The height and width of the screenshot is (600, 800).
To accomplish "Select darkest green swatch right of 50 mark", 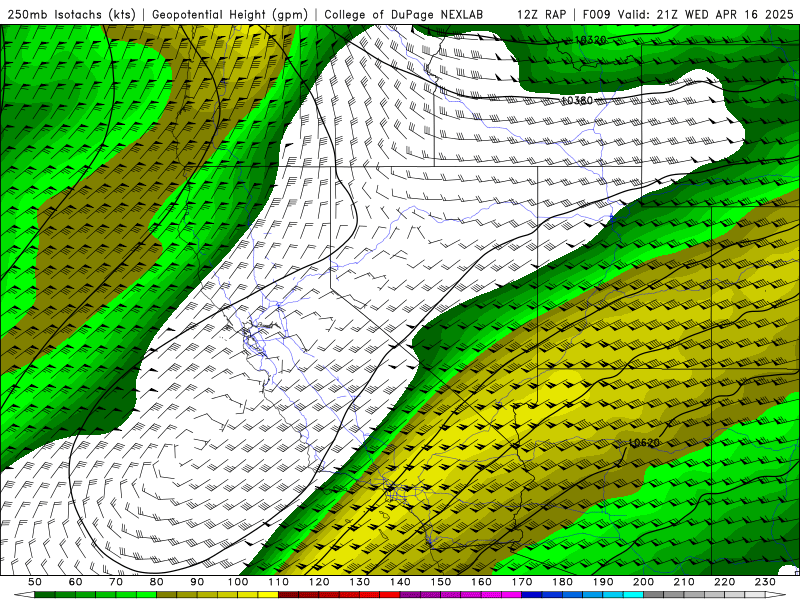I will pyautogui.click(x=45, y=595).
